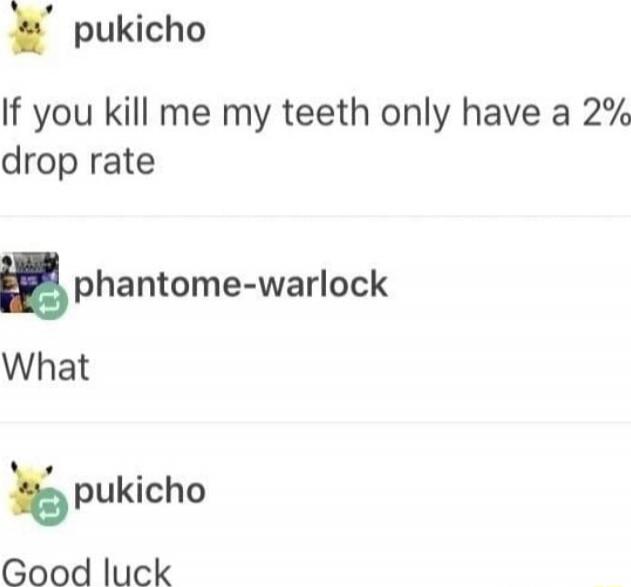Screen dimensions: 631x587
Task: Click the top pukicho username
Action: point(140,31)
